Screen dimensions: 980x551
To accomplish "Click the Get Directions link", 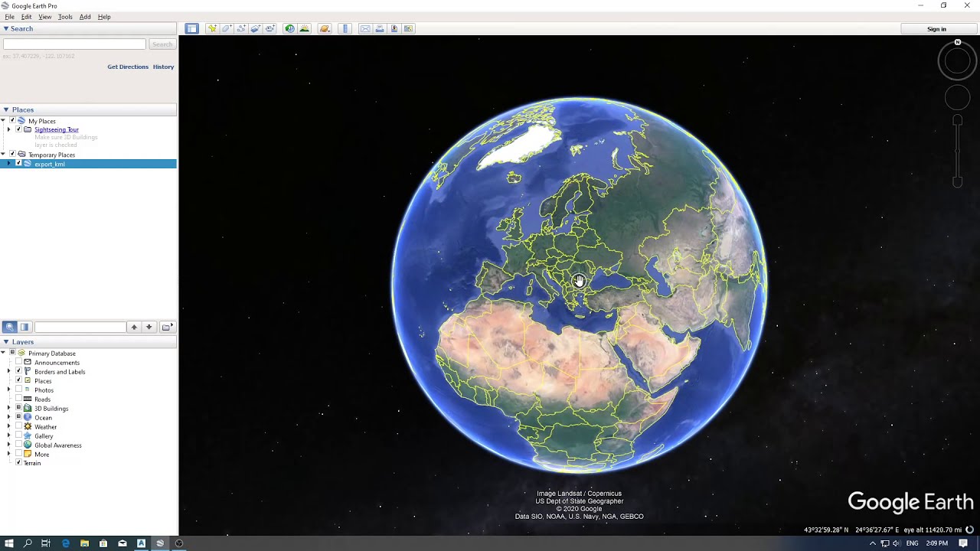I will coord(128,67).
